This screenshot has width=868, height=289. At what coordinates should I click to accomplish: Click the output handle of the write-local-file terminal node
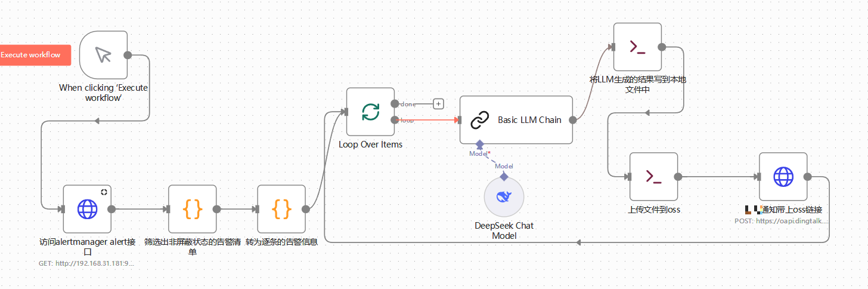(662, 47)
